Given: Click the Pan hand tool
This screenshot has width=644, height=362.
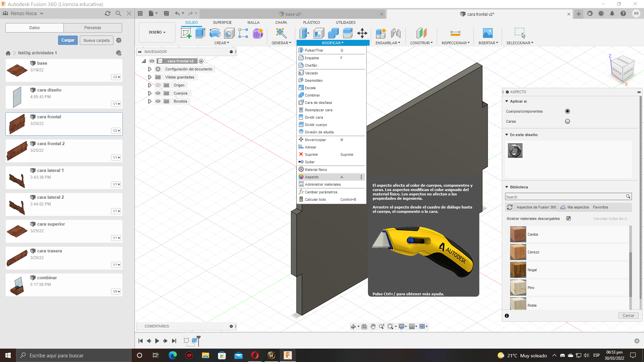Looking at the screenshot, I should 373,326.
